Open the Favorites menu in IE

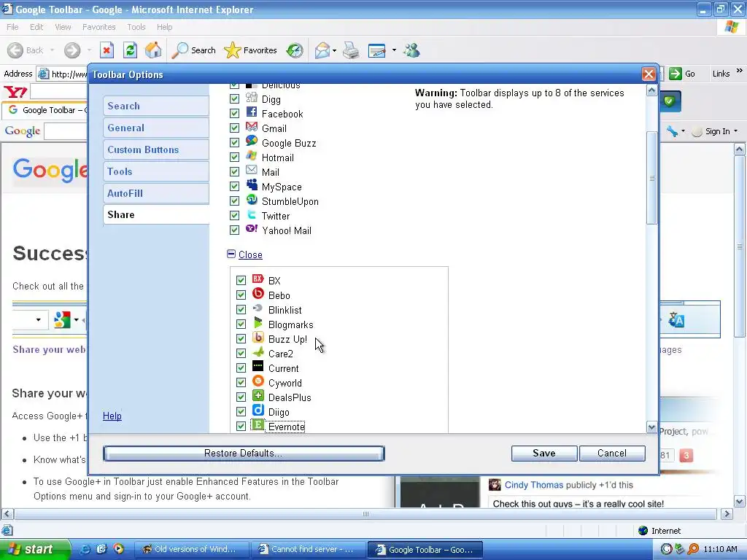click(98, 27)
